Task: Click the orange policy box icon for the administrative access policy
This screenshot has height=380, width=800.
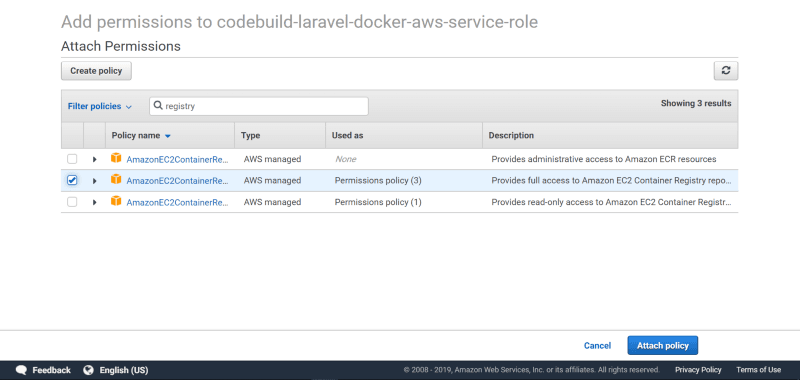Action: (x=116, y=159)
